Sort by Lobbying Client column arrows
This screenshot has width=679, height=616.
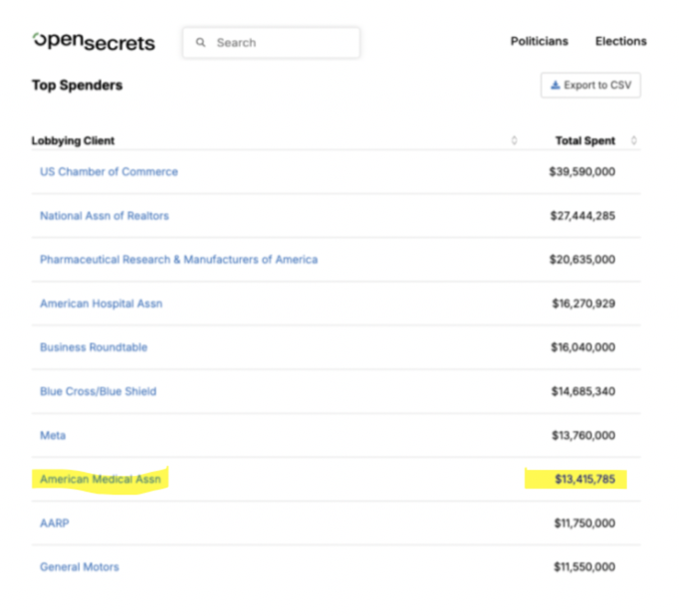[514, 140]
